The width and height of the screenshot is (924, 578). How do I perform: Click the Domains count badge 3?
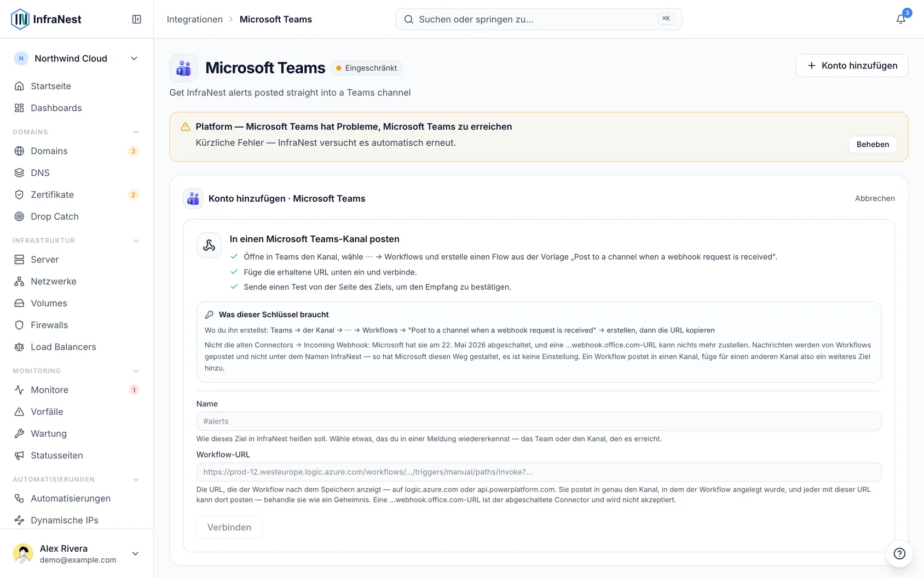tap(133, 151)
